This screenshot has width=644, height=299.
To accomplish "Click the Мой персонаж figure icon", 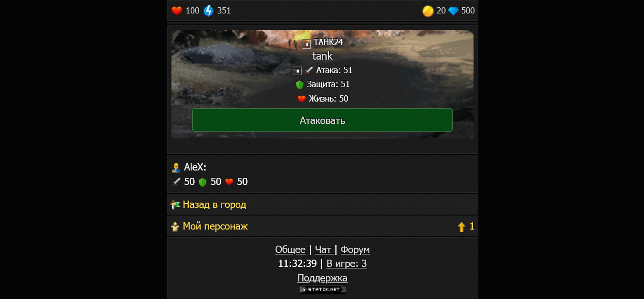I will click(x=176, y=226).
